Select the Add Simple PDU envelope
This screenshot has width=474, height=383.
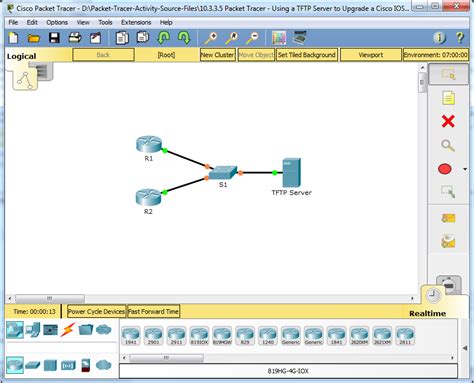pyautogui.click(x=448, y=218)
